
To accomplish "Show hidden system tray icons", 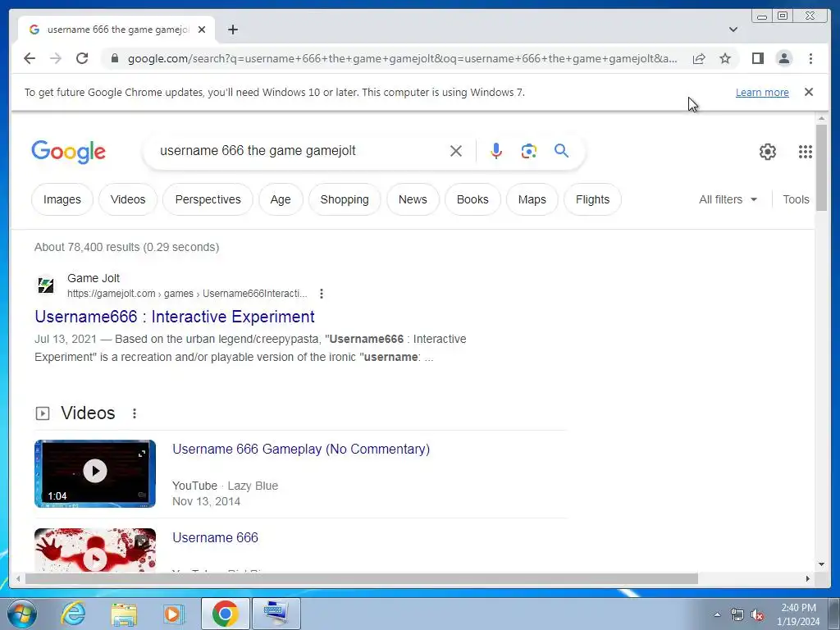I will coord(717,614).
